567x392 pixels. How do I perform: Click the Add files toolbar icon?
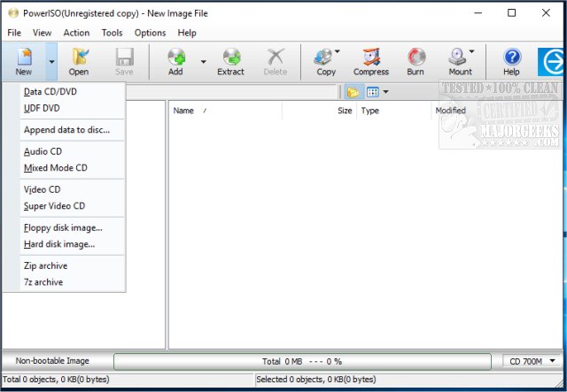coord(176,61)
